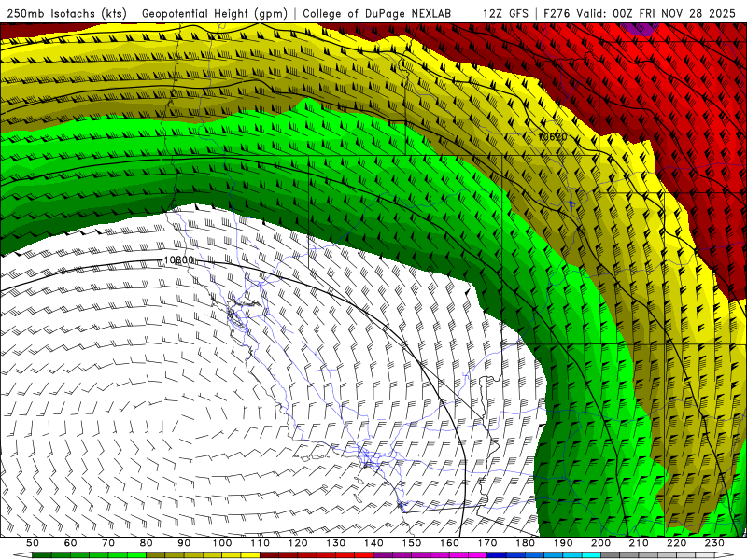The width and height of the screenshot is (747, 560).
Task: Click the 140 value on the color scale
Action: click(373, 543)
